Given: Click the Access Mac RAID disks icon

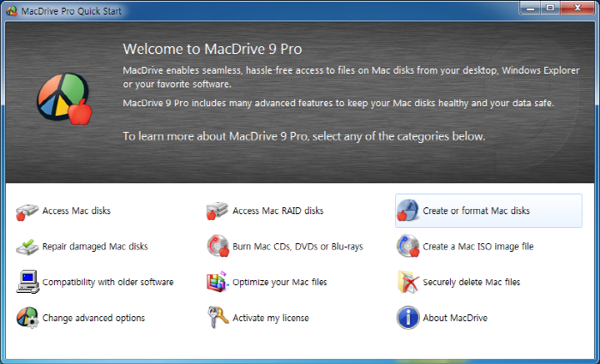Looking at the screenshot, I should tap(217, 211).
